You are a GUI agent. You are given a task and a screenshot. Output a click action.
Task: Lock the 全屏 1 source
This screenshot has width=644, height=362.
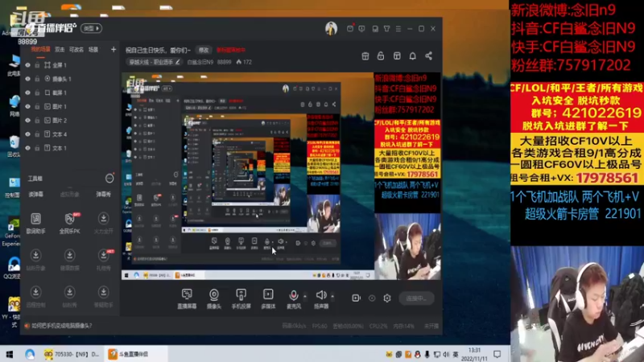pos(37,65)
